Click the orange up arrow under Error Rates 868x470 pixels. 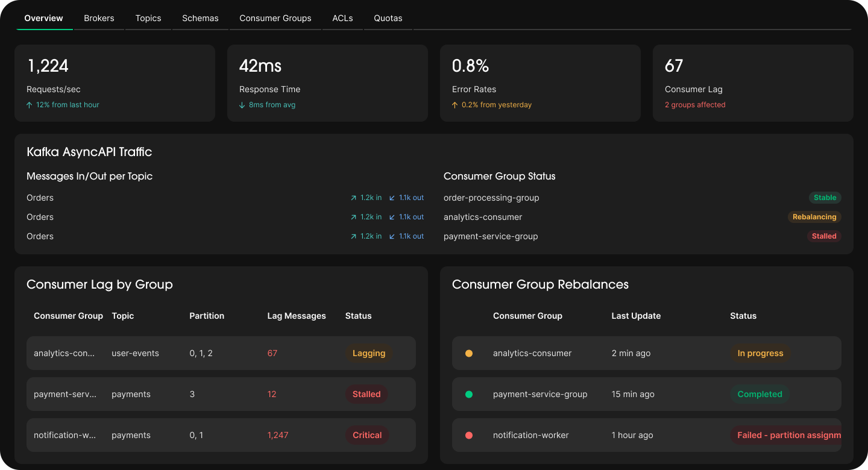[455, 105]
